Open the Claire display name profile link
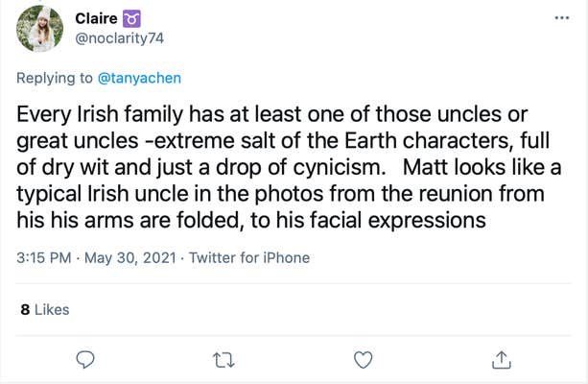The image size is (588, 384). 95,18
